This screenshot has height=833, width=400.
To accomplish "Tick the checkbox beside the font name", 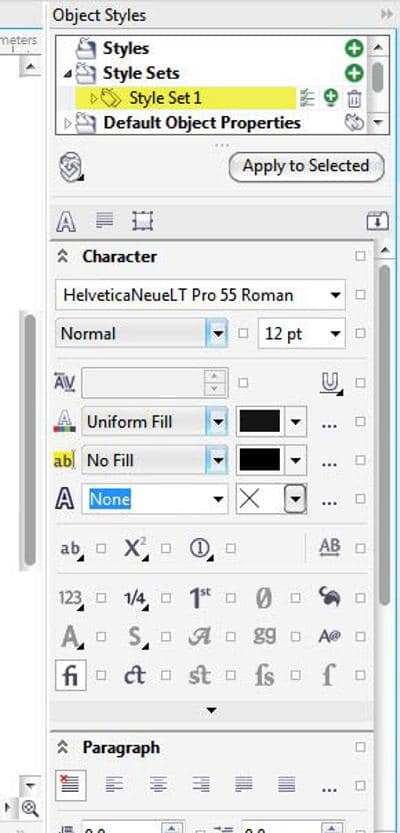I will tap(361, 295).
